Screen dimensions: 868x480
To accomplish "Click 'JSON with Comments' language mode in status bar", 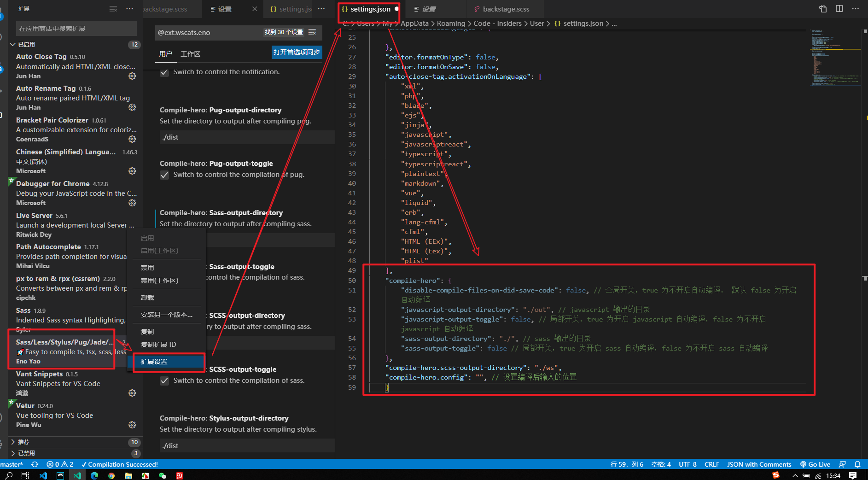I will coord(759,464).
